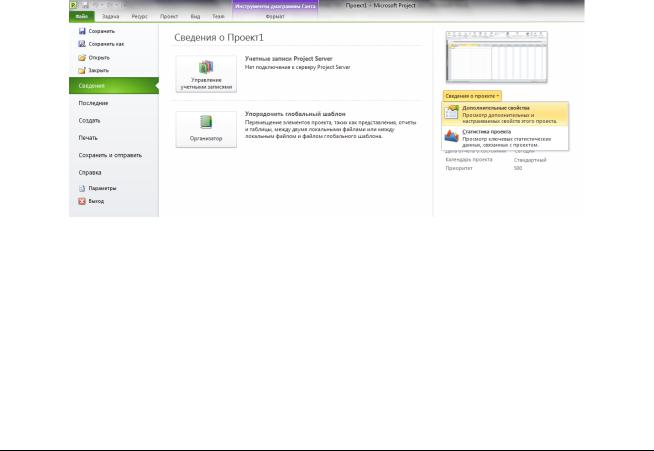Choose Сохранить как in the sidebar
This screenshot has width=654, height=451.
click(x=101, y=44)
